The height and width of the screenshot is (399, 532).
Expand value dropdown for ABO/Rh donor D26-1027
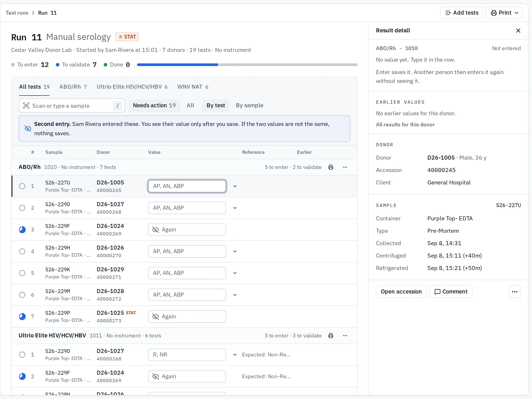235,208
